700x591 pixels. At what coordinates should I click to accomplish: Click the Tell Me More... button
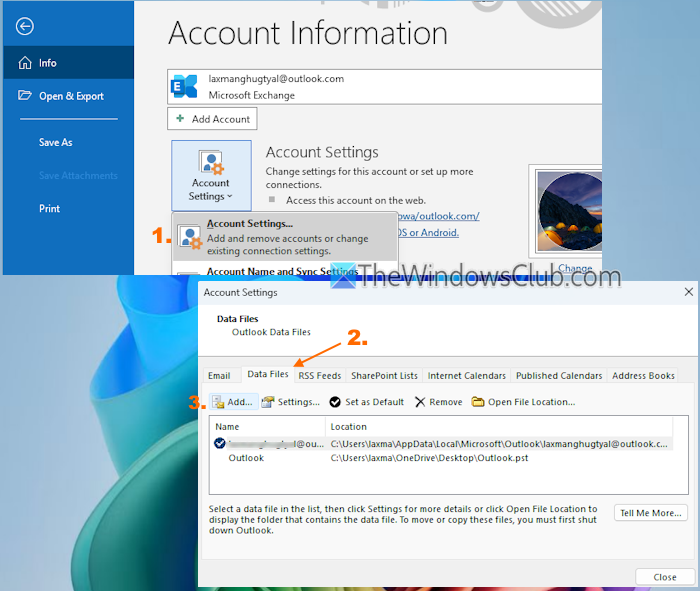click(x=650, y=513)
